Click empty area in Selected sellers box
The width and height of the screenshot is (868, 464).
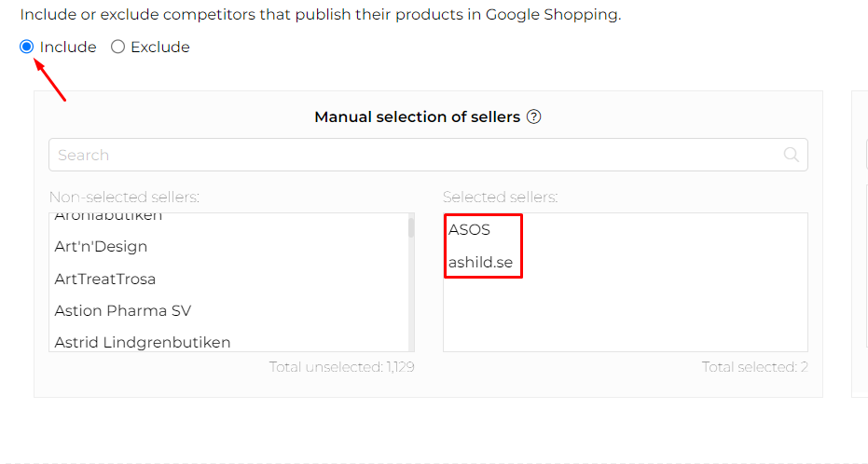pyautogui.click(x=625, y=312)
